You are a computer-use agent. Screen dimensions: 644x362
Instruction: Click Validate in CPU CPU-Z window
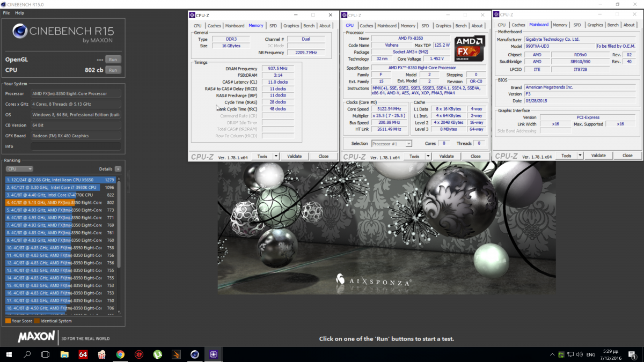pyautogui.click(x=447, y=157)
